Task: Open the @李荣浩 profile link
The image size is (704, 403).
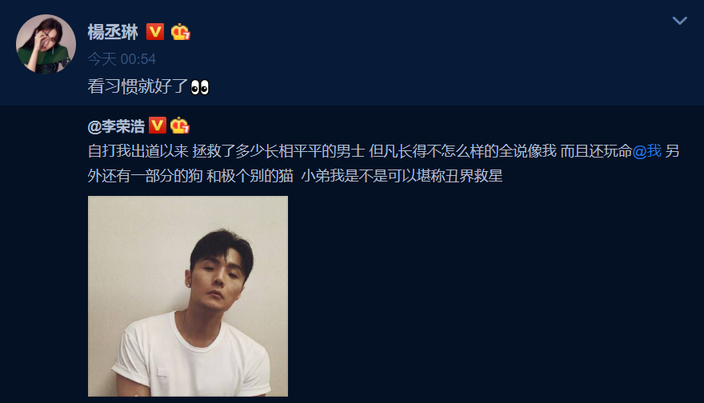Action: 116,127
